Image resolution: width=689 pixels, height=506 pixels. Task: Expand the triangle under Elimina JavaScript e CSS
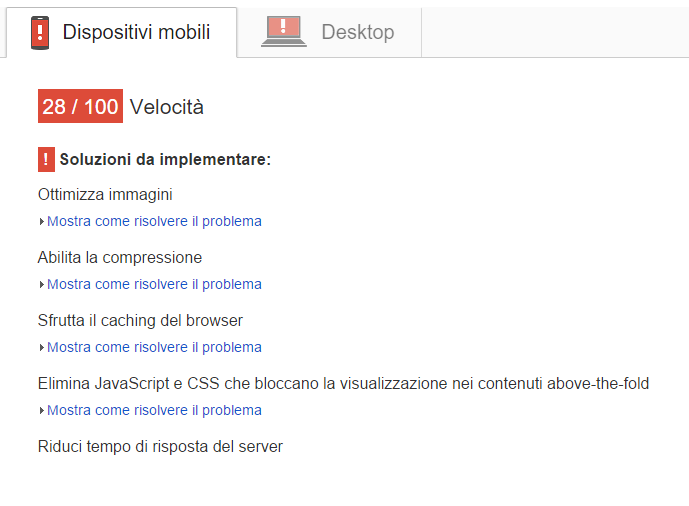(x=41, y=410)
